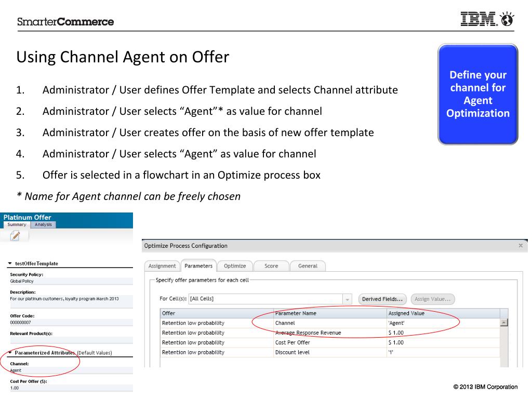
Task: Click the Assigned Value column header
Action: coord(443,313)
